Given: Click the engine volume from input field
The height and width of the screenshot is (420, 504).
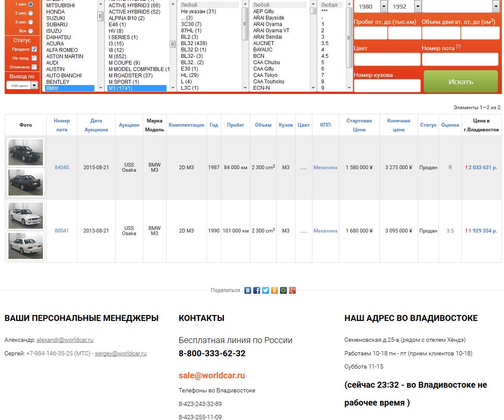Looking at the screenshot, I should coord(441,33).
